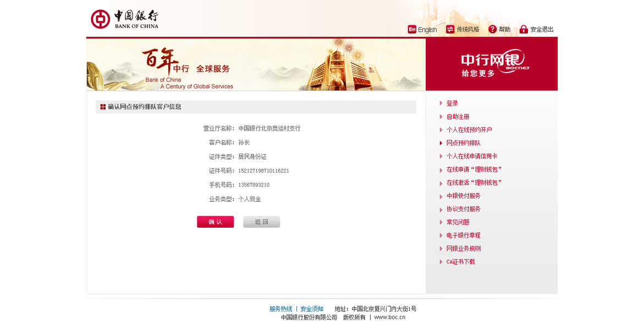Click the arrow bullet beside CA证书下载

[441, 262]
